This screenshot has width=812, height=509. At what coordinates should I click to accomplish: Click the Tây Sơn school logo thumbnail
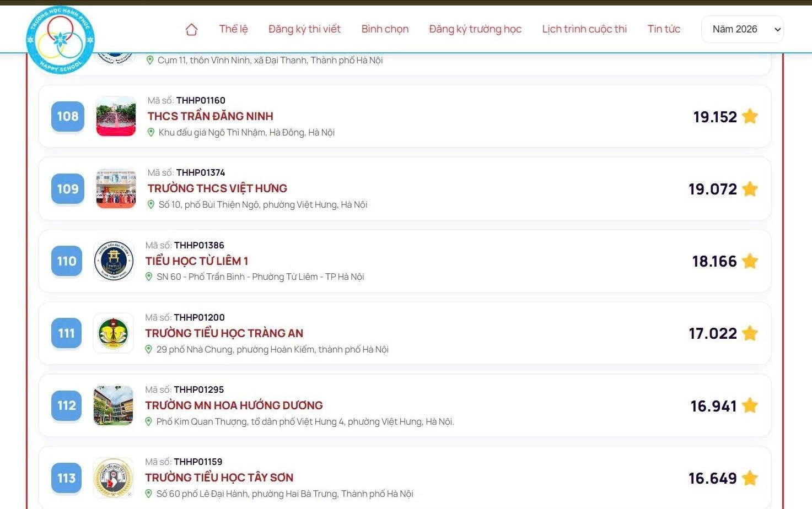(x=113, y=478)
